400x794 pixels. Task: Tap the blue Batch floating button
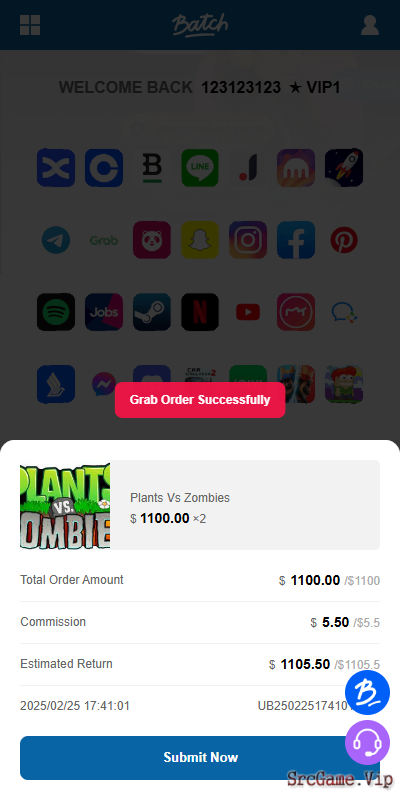tap(368, 693)
